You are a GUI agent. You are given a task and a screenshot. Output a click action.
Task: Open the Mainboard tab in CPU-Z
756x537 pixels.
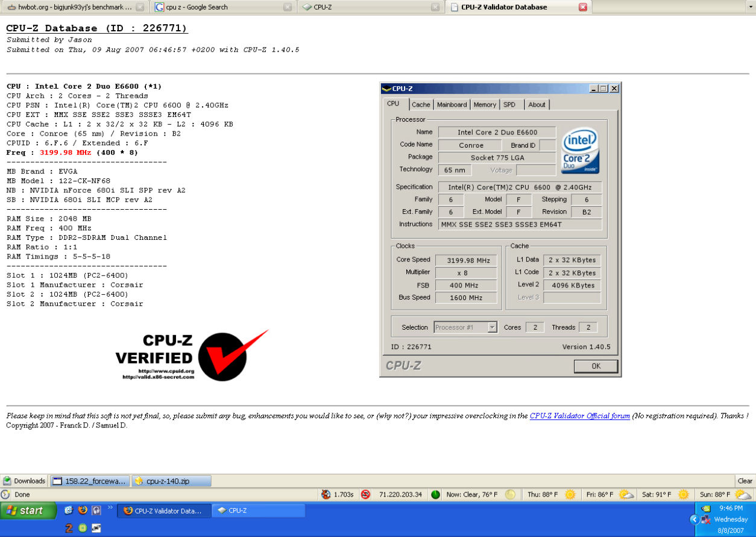point(452,105)
